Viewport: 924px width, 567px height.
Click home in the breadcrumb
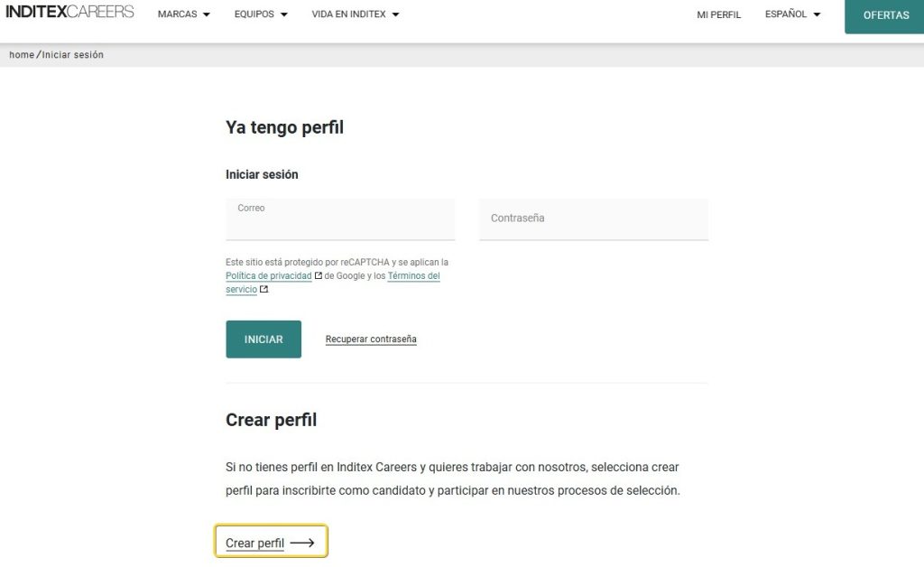20,54
